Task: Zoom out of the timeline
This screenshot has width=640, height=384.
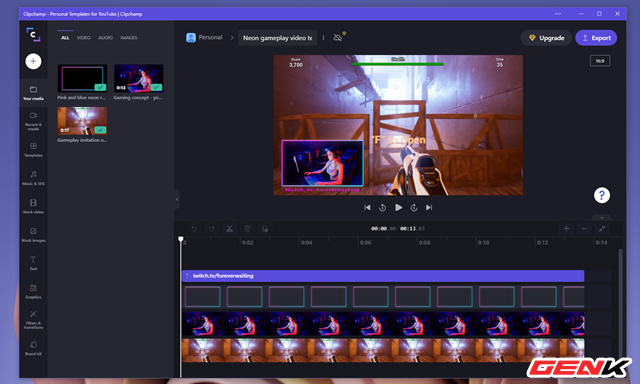Action: click(x=584, y=229)
